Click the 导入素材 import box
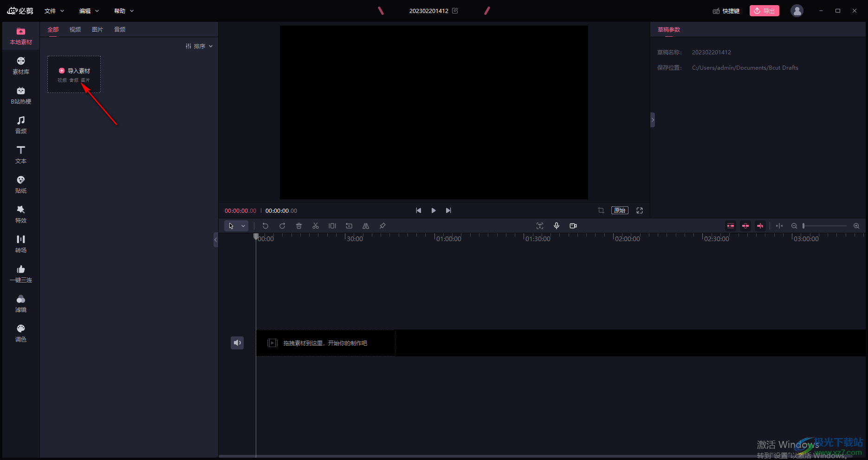 point(74,74)
